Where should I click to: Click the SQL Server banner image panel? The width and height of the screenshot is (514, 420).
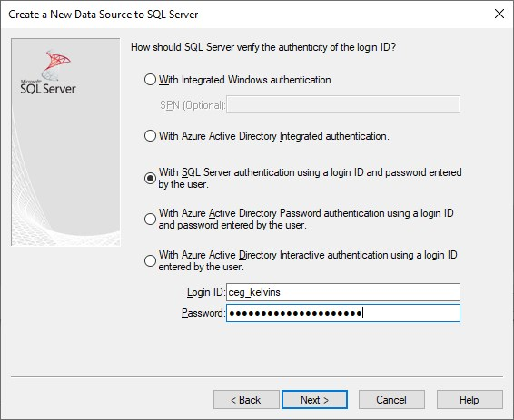65,142
